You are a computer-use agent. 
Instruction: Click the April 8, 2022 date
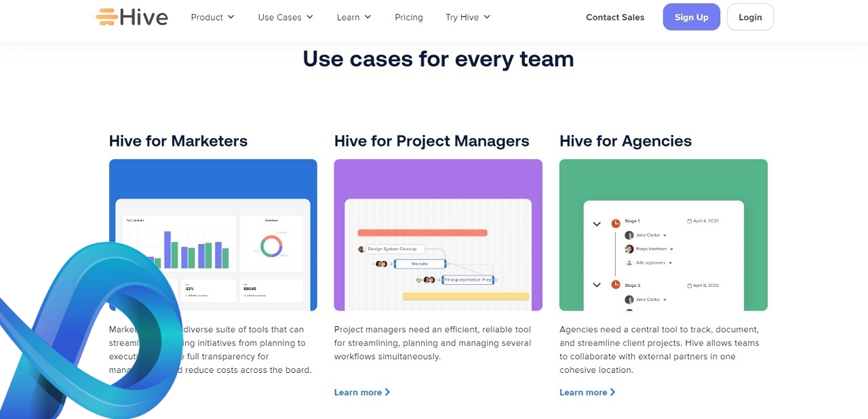pyautogui.click(x=703, y=285)
